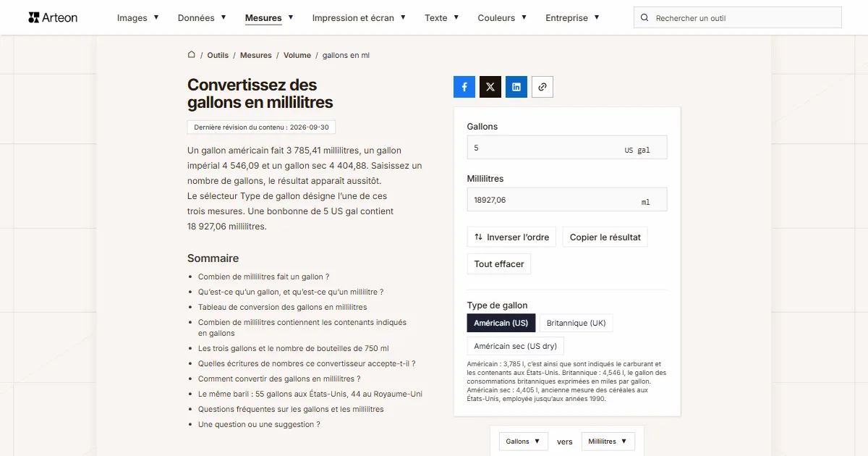Open the Millilitres target unit dropdown

pyautogui.click(x=608, y=442)
